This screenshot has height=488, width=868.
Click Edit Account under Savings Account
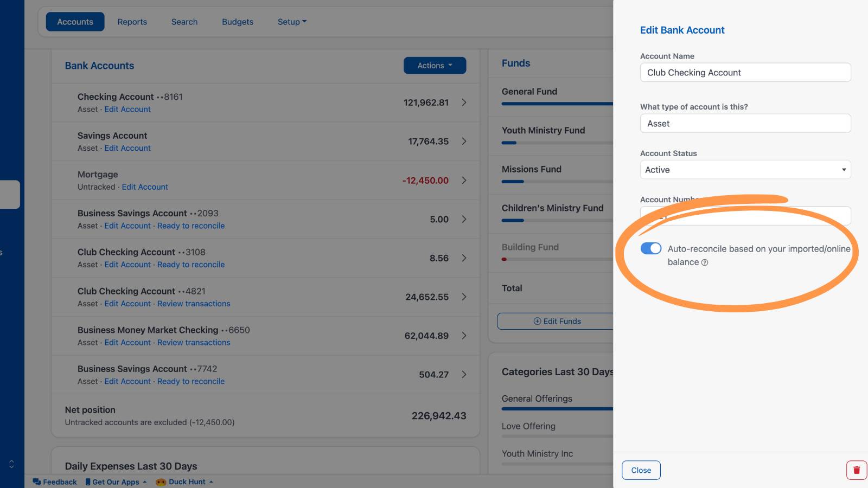pos(127,149)
